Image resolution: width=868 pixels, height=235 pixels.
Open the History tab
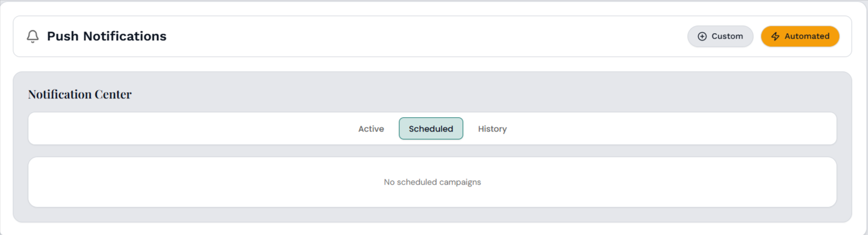(492, 129)
